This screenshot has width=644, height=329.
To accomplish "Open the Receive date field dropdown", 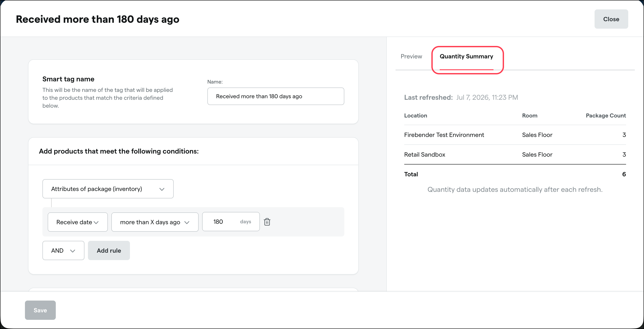I will point(77,222).
